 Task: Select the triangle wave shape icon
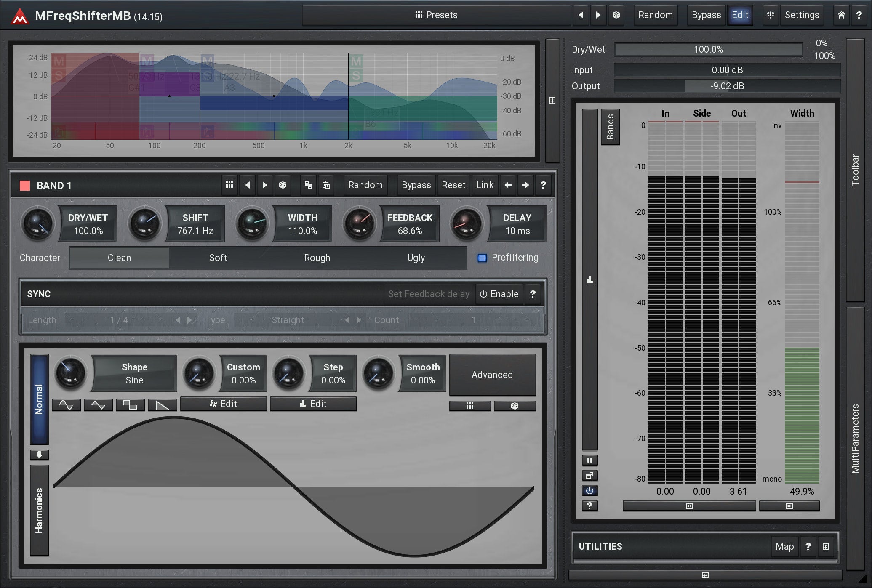point(98,405)
